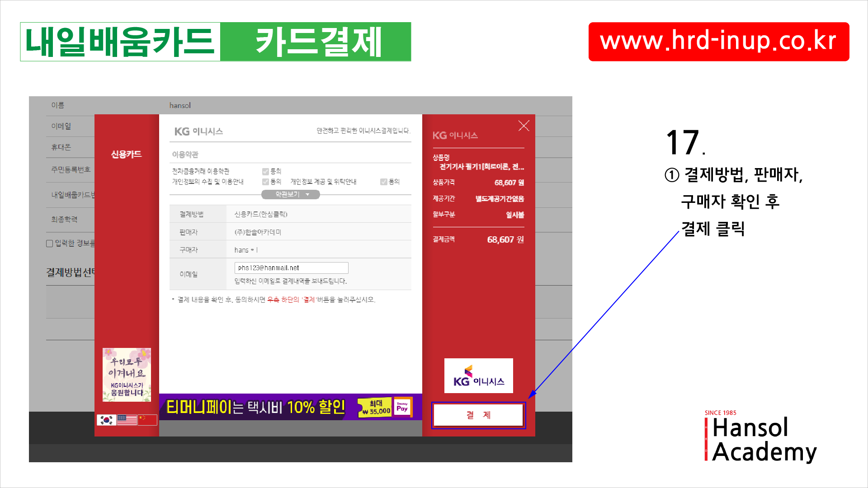Check the 입력한 정보 checkbox behind popup
This screenshot has height=488, width=868.
[x=49, y=244]
